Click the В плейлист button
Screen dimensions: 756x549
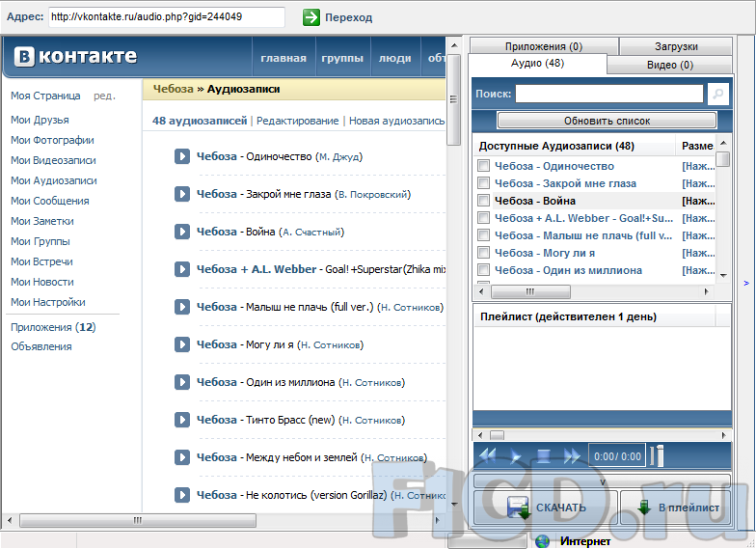pos(675,508)
